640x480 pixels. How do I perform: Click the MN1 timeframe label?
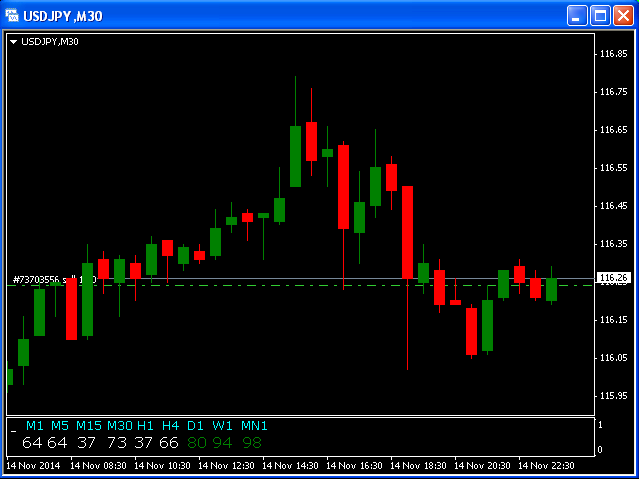click(254, 426)
